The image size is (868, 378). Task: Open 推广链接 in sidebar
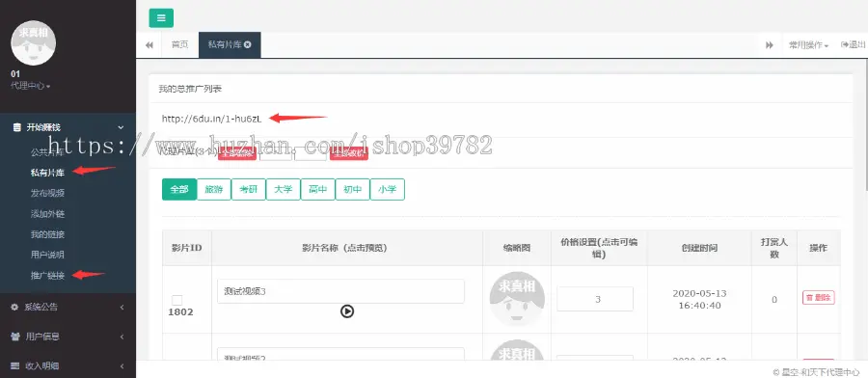(x=47, y=275)
